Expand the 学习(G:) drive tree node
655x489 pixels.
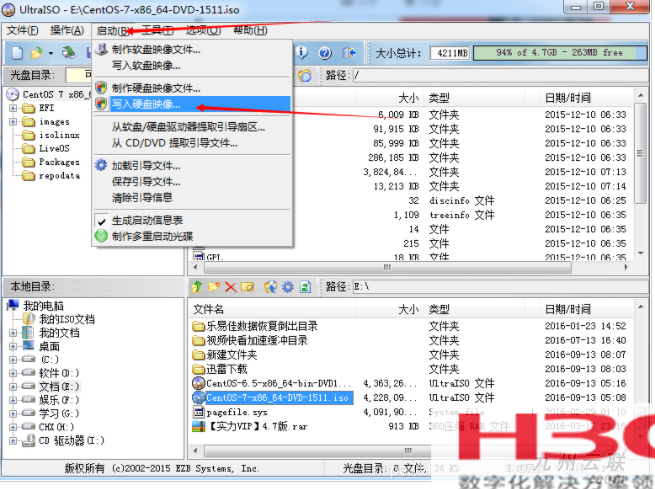point(13,413)
